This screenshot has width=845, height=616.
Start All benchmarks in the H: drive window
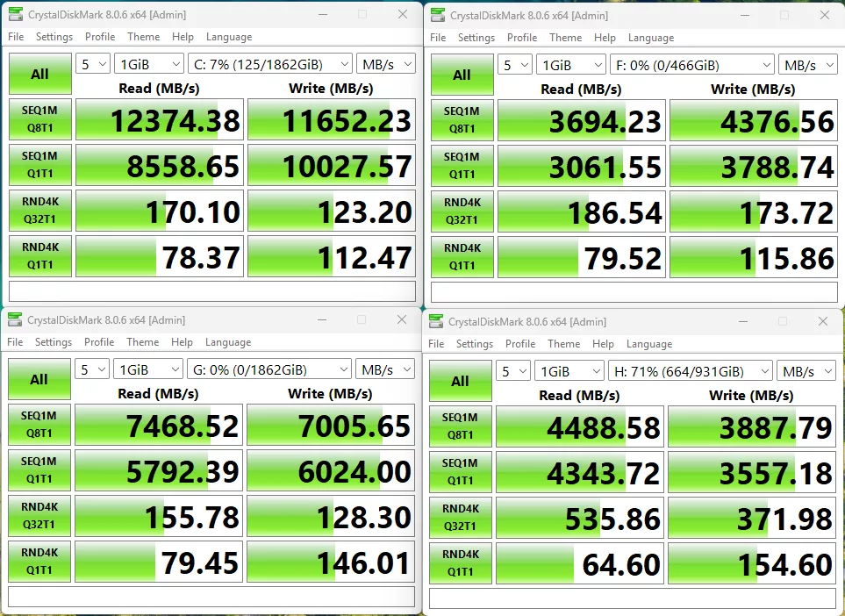(x=460, y=381)
